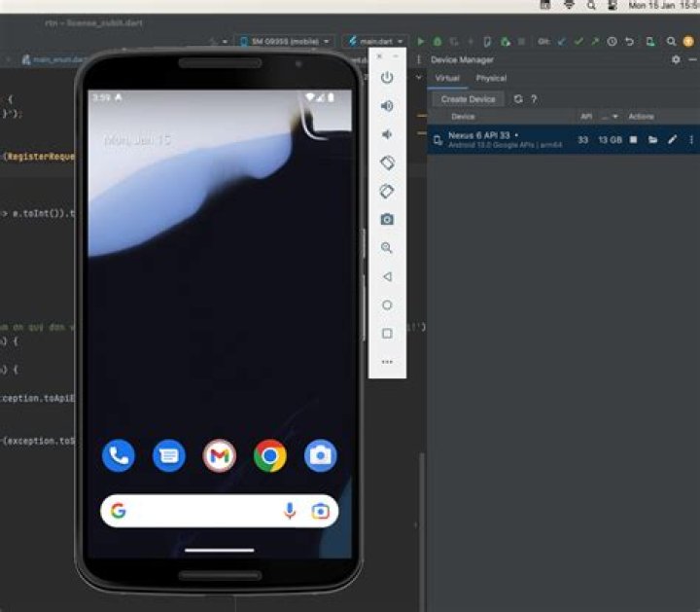
Task: Select the Nexus 6 API 33 device row
Action: (x=563, y=140)
